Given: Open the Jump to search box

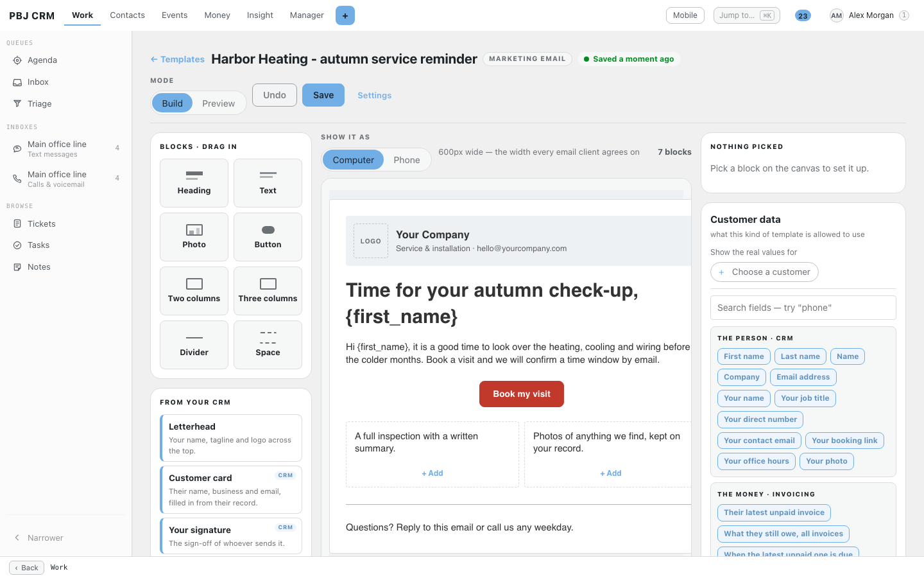Looking at the screenshot, I should click(747, 15).
